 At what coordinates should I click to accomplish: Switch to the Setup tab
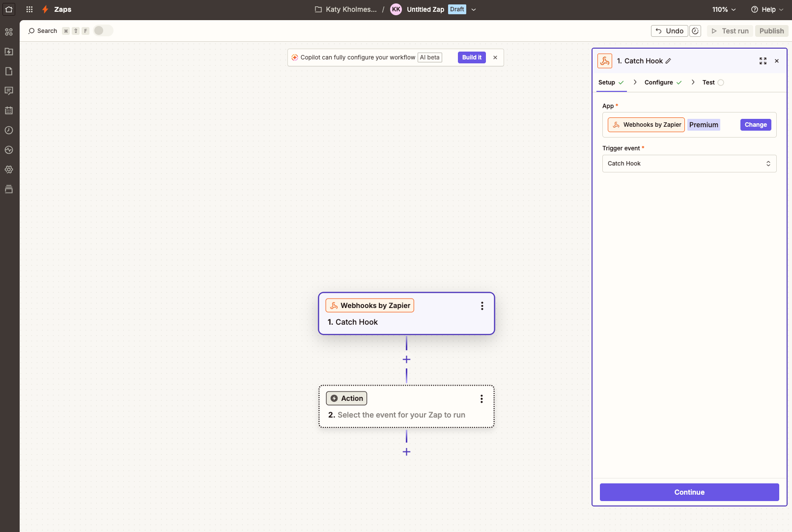tap(611, 83)
